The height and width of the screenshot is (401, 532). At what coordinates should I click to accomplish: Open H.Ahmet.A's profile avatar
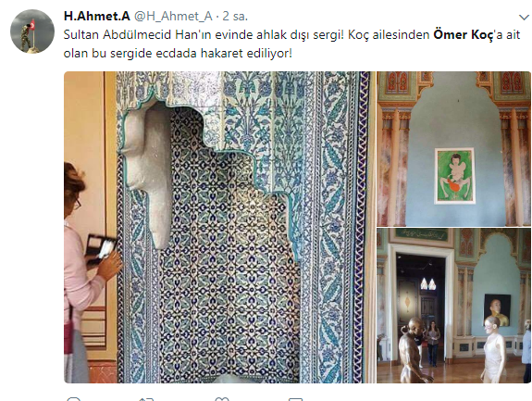coord(32,31)
